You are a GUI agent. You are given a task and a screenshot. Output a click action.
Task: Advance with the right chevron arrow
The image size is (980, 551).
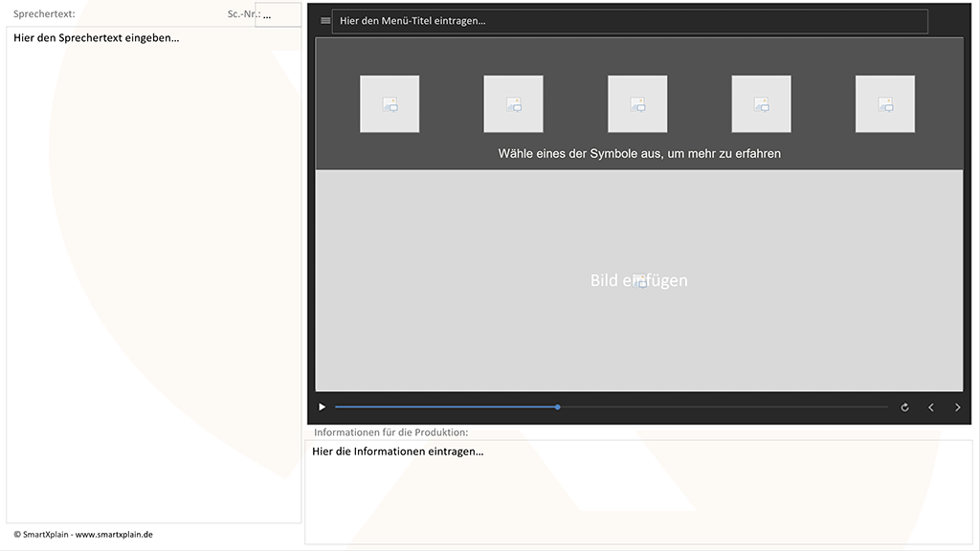coord(958,408)
